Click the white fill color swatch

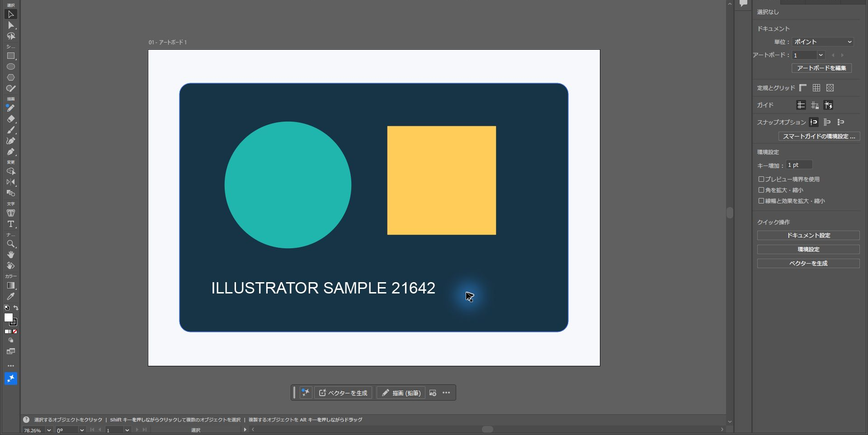(x=8, y=317)
